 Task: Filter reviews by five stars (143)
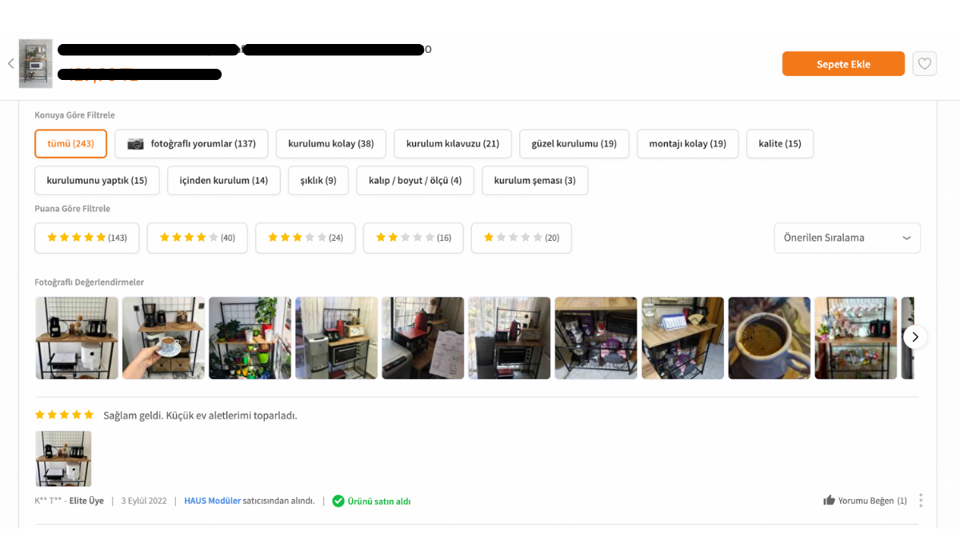tap(86, 238)
